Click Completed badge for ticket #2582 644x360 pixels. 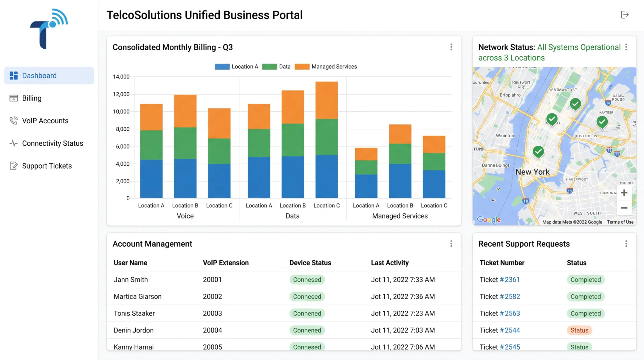click(586, 296)
